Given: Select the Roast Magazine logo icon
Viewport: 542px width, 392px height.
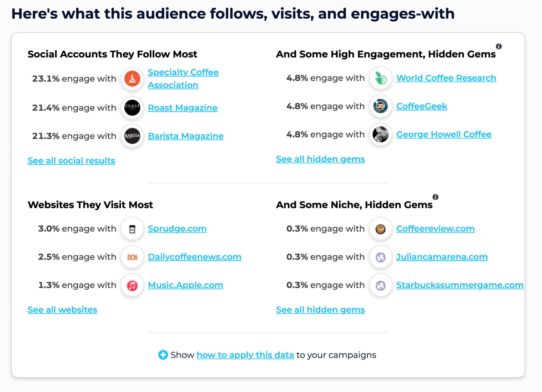Looking at the screenshot, I should tap(132, 107).
